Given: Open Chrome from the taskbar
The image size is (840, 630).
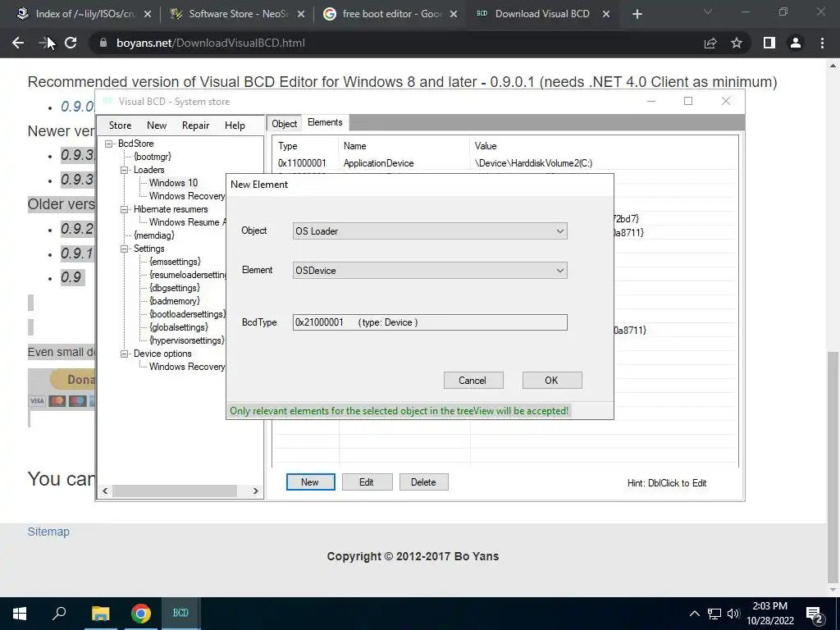Looking at the screenshot, I should pyautogui.click(x=141, y=614).
